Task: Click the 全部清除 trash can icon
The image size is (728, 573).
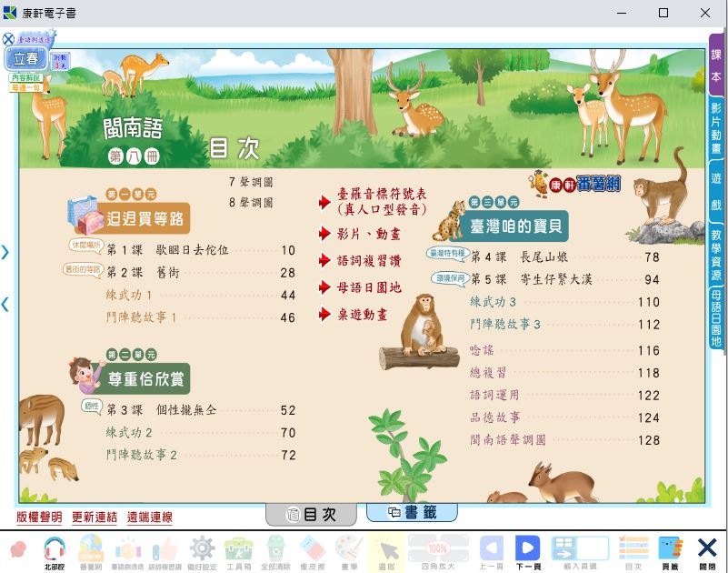Action: pos(275,553)
